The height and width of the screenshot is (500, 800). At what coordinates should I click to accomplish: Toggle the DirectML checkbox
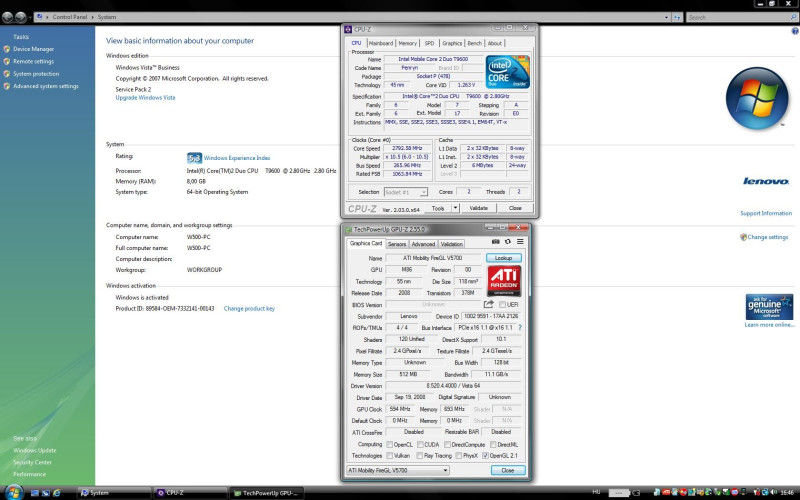493,444
